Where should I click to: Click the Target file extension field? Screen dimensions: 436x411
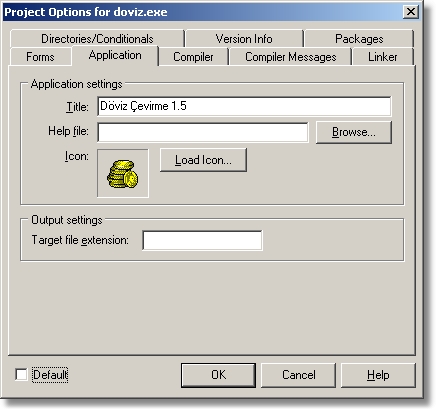[x=202, y=240]
